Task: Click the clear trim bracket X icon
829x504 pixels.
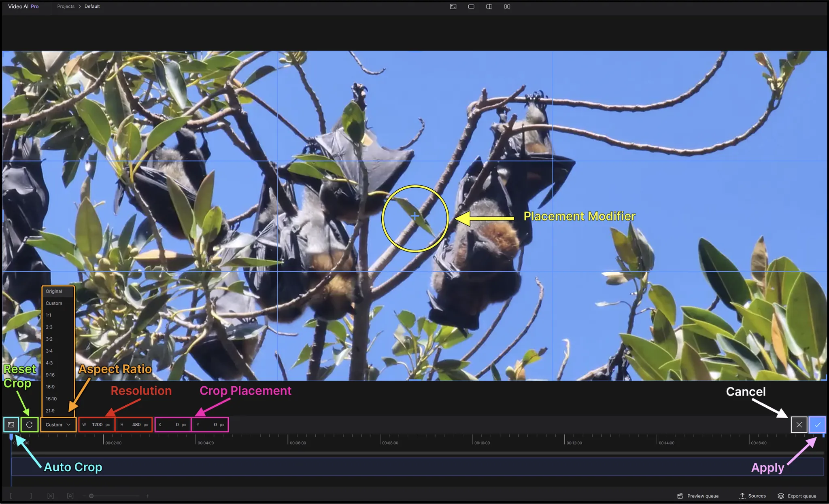Action: pos(51,496)
